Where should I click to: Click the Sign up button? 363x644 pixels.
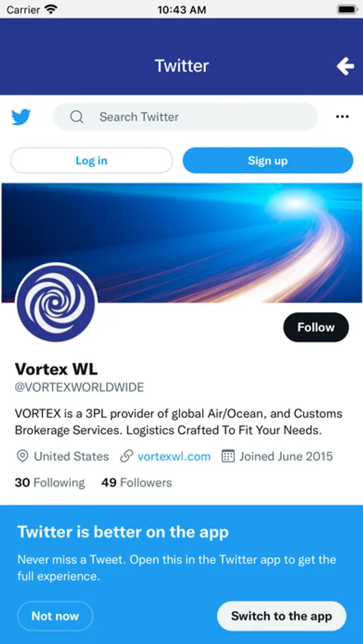268,160
